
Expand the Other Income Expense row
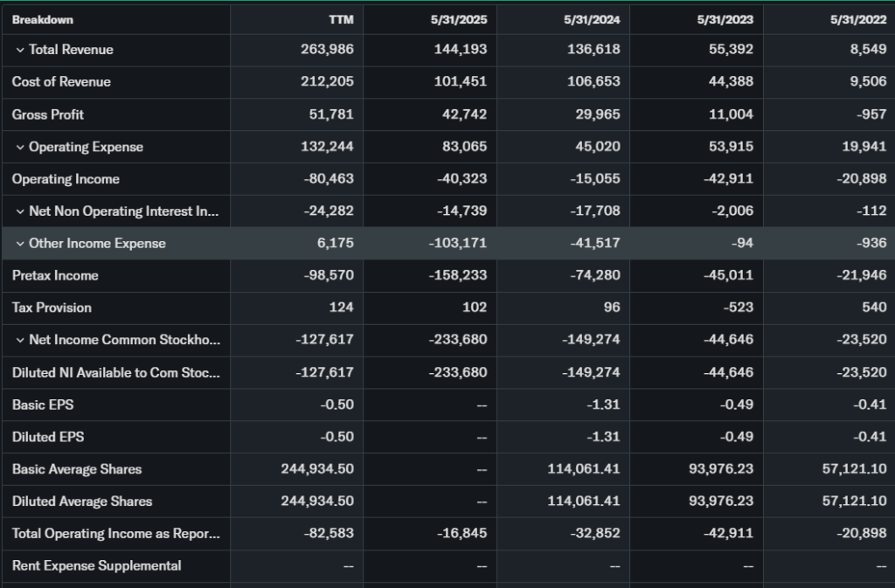pyautogui.click(x=20, y=244)
